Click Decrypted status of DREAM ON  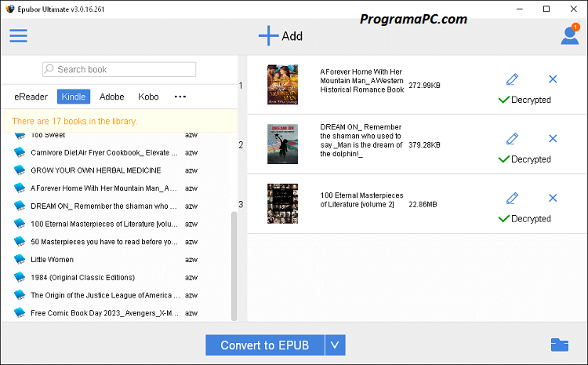click(524, 159)
